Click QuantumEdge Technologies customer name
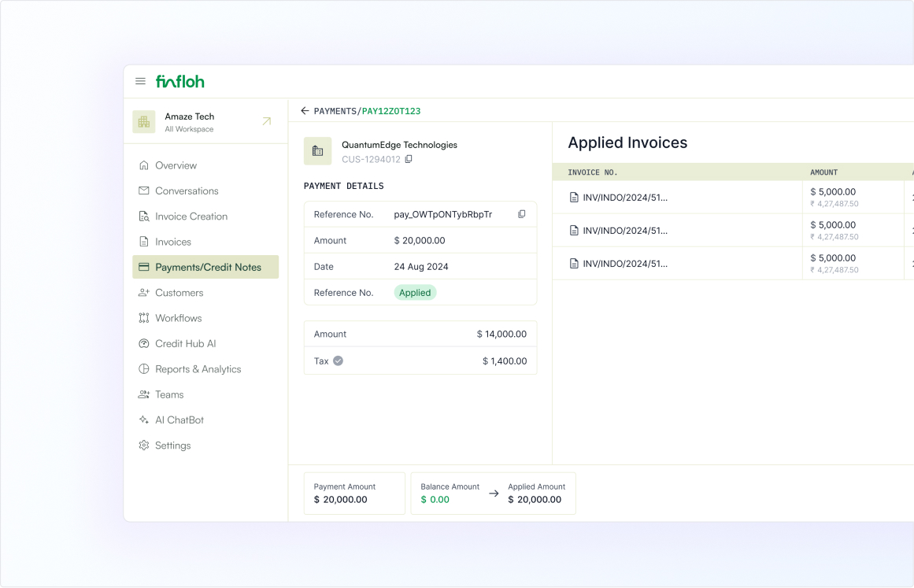914x588 pixels. coord(399,145)
